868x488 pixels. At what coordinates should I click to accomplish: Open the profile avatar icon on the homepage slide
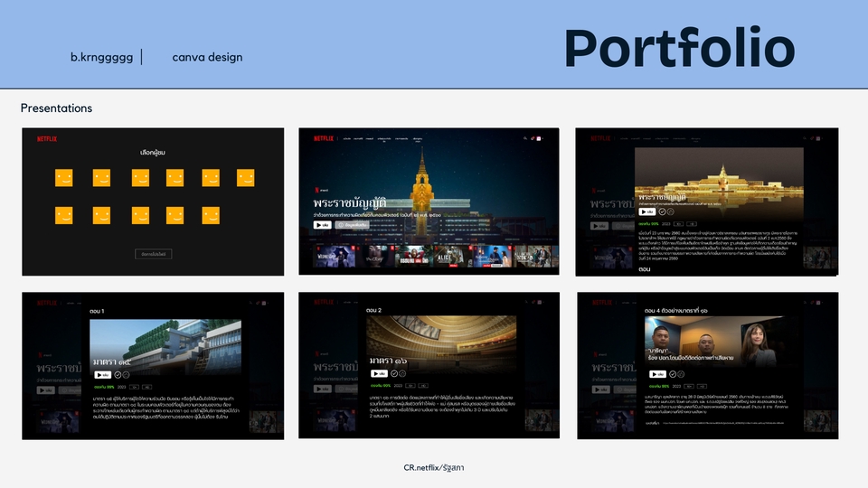[539, 138]
